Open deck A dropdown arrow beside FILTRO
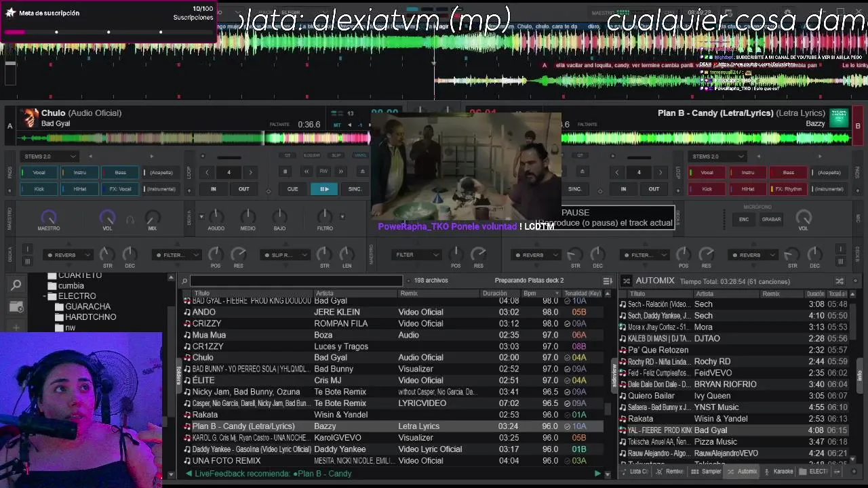 342,217
